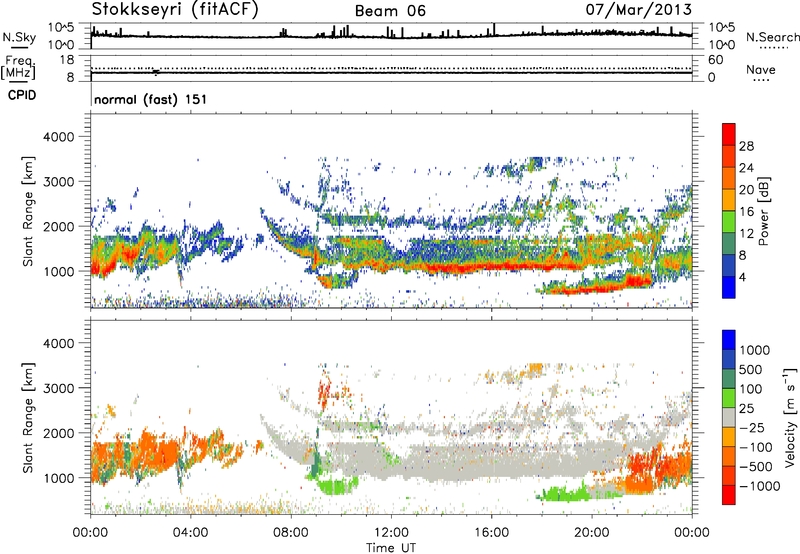The height and width of the screenshot is (554, 800).
Task: Click the '18' frequency axis tick label
Action: pyautogui.click(x=67, y=60)
